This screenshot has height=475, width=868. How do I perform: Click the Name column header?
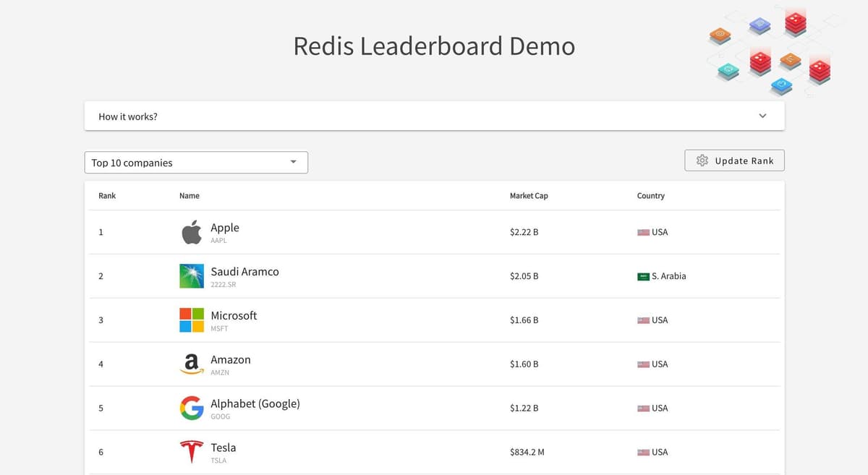pyautogui.click(x=190, y=196)
